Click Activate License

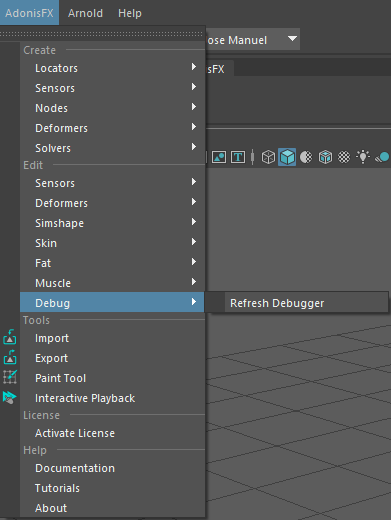112,433
